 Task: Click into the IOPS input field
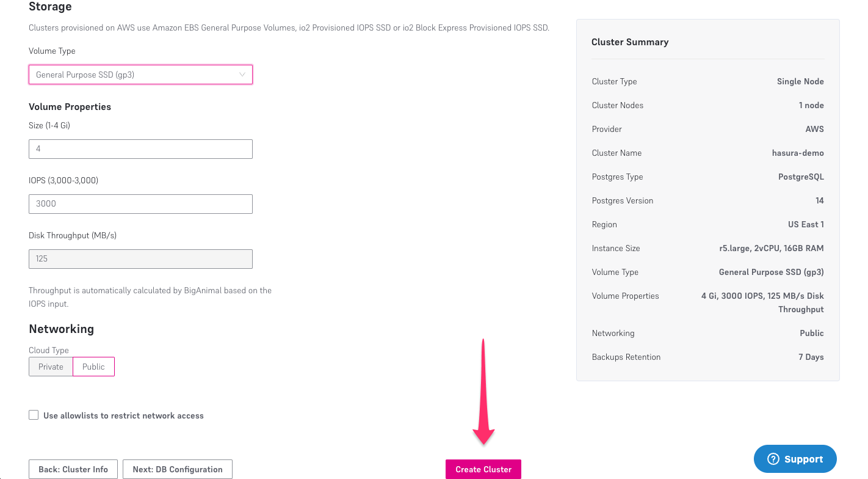pos(140,204)
